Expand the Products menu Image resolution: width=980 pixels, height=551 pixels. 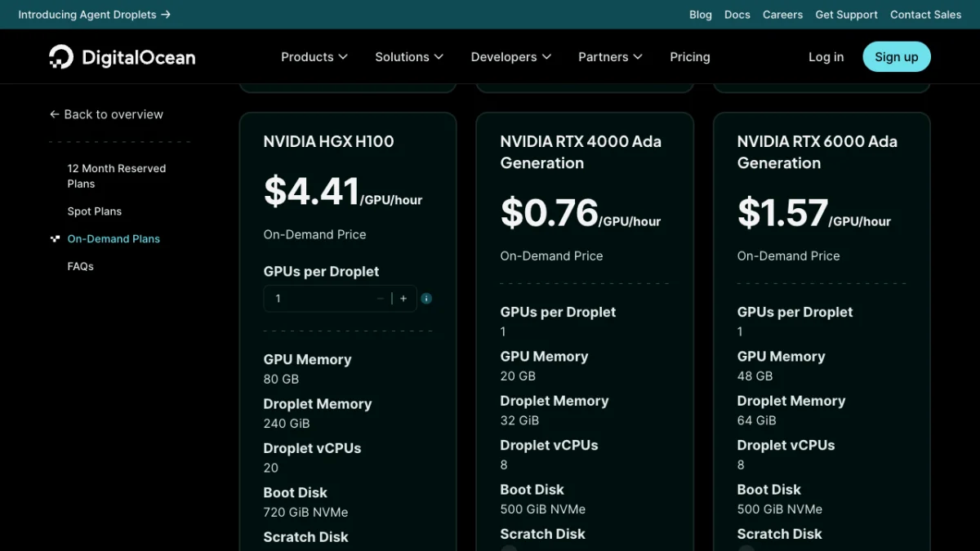coord(314,57)
